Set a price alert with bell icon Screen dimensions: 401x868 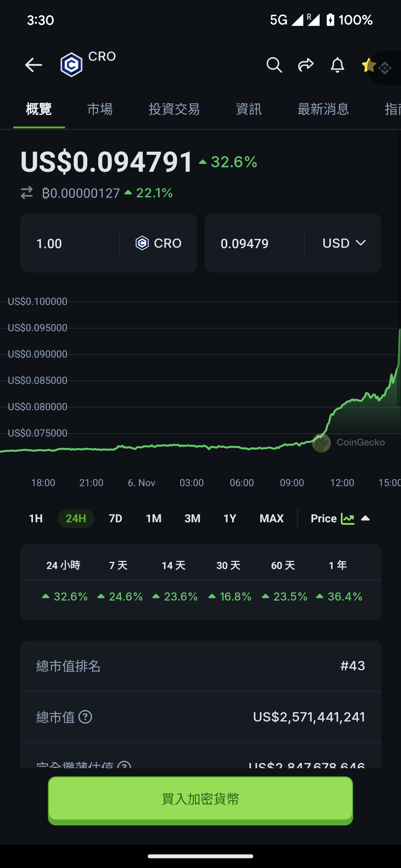click(x=338, y=65)
